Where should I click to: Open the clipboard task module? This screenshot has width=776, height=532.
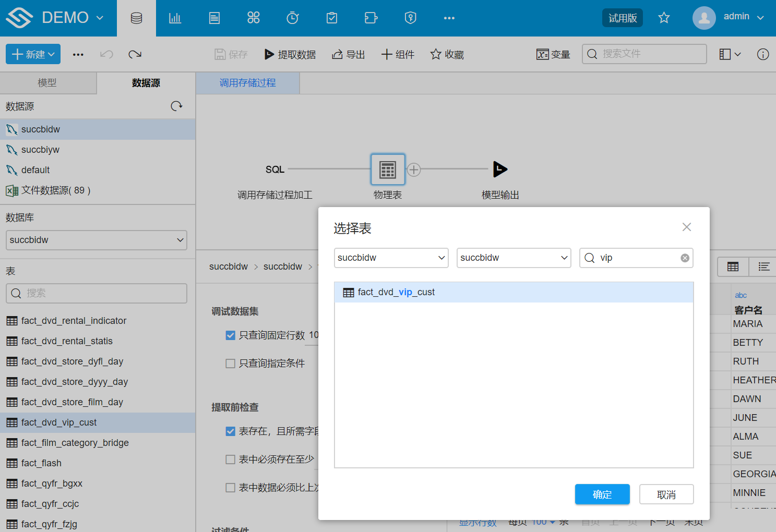tap(331, 17)
